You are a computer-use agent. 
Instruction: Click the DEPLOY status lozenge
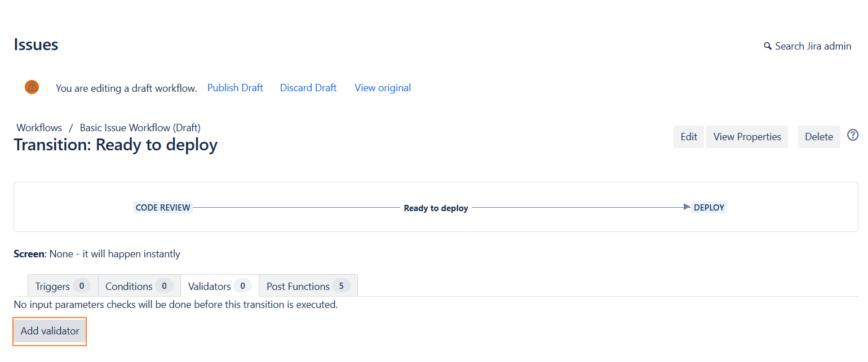click(x=709, y=208)
